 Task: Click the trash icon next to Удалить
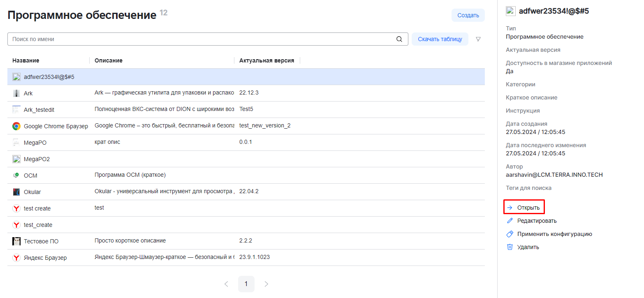pos(510,247)
